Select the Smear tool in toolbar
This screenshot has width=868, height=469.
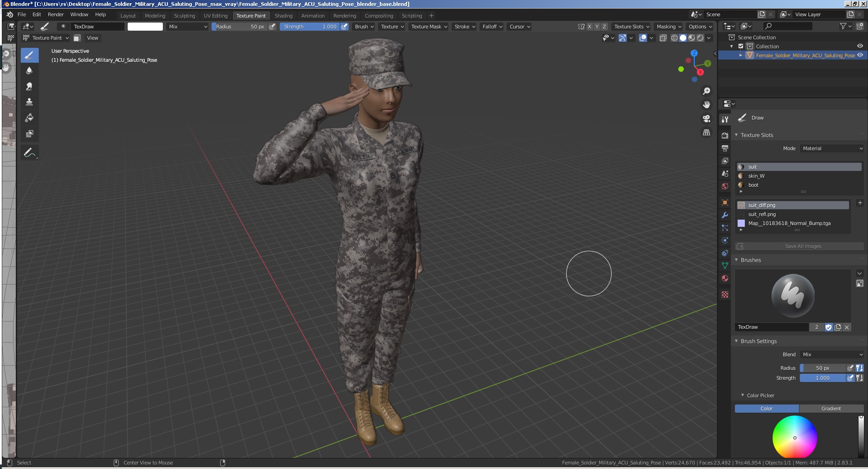click(x=29, y=86)
